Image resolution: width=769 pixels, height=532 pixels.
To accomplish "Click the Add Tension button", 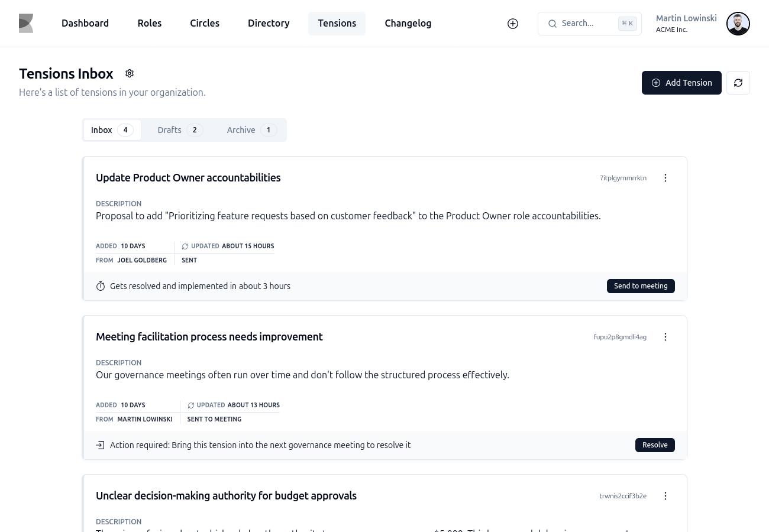I will (x=681, y=83).
